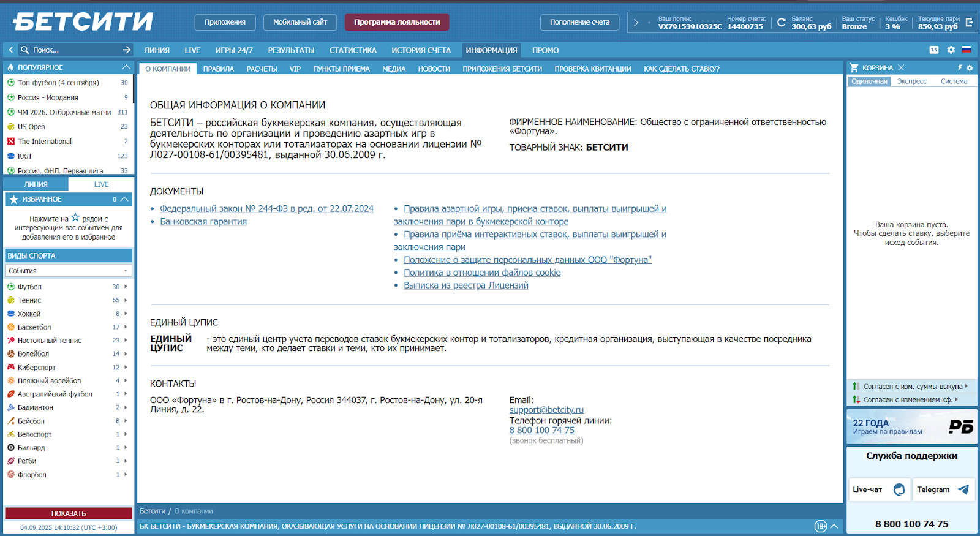Expand the footer license bar chevron
The height and width of the screenshot is (536, 980).
[834, 526]
